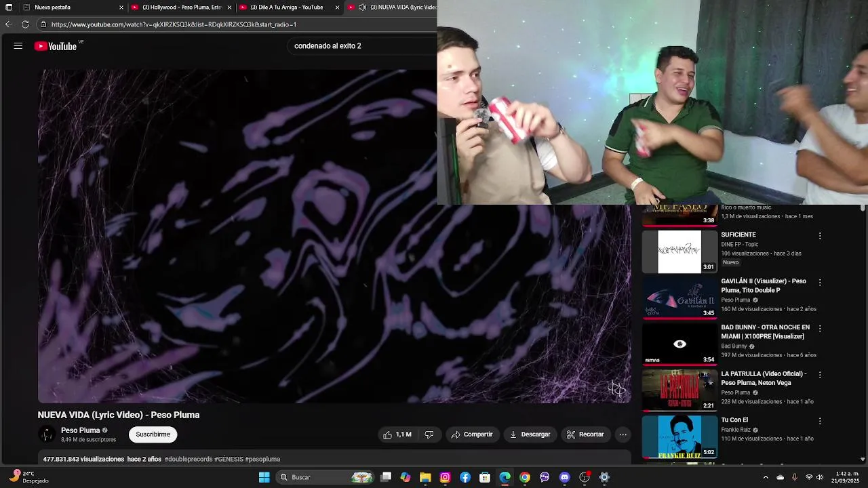Click the Recortar clip button
Image resolution: width=868 pixels, height=488 pixels.
click(x=586, y=434)
